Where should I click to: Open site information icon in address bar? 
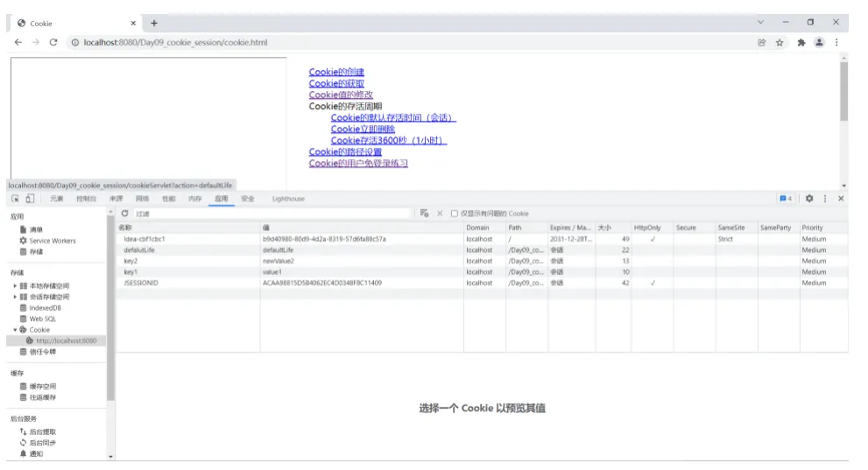pyautogui.click(x=75, y=43)
